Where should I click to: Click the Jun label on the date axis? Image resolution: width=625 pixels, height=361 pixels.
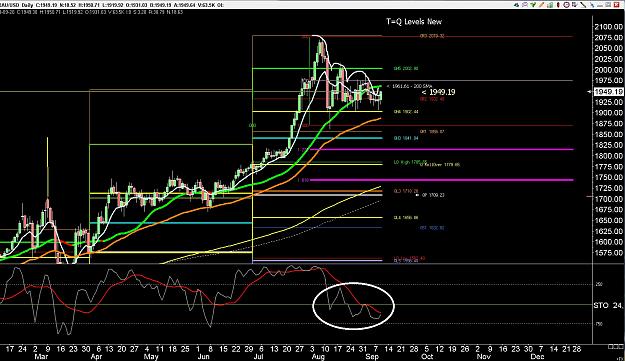203,357
